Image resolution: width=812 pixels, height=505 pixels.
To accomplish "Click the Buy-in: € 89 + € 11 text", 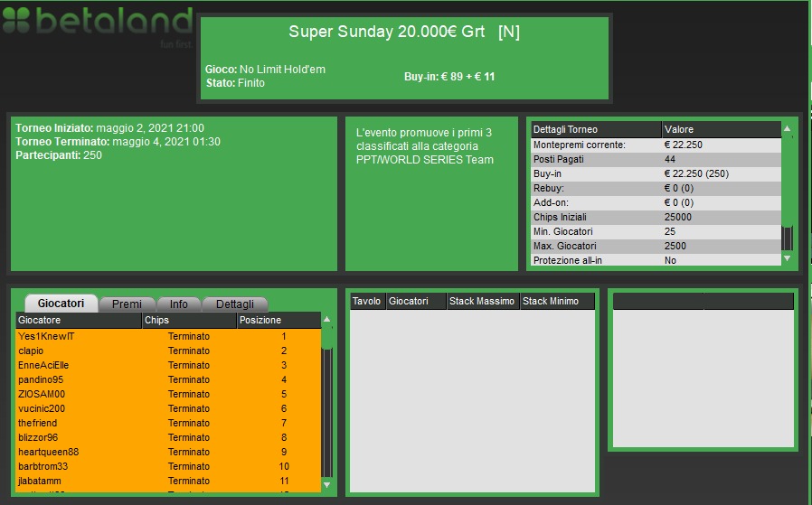I will click(x=449, y=77).
